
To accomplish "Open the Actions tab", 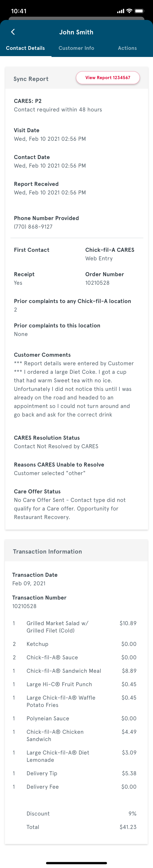I will tap(127, 48).
